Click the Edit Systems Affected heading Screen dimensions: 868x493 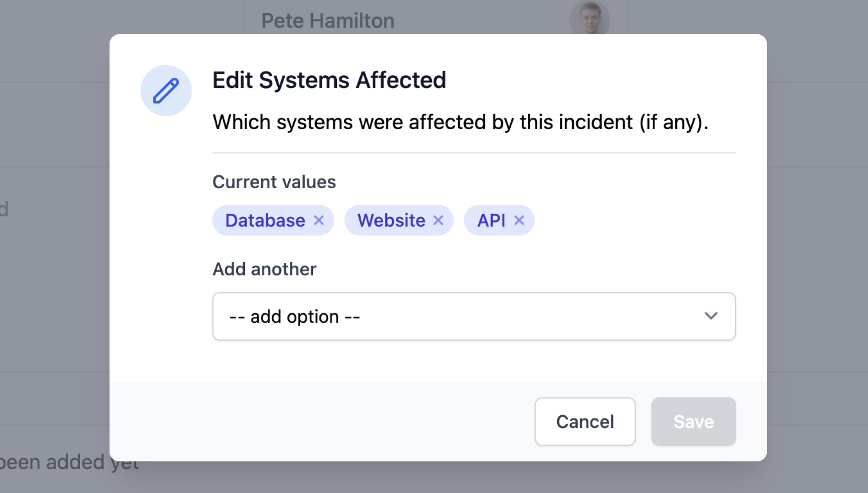(x=329, y=80)
